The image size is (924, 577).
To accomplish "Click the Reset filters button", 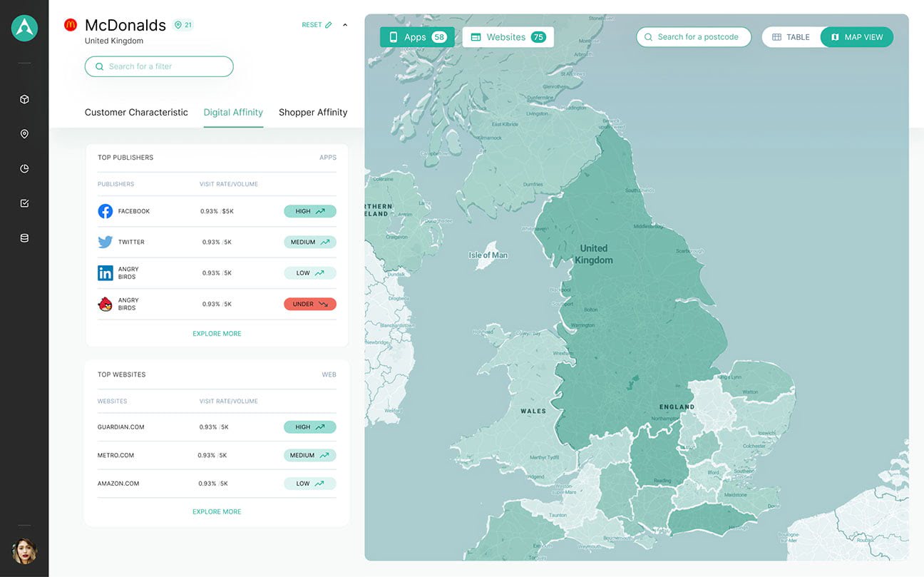I will 317,25.
